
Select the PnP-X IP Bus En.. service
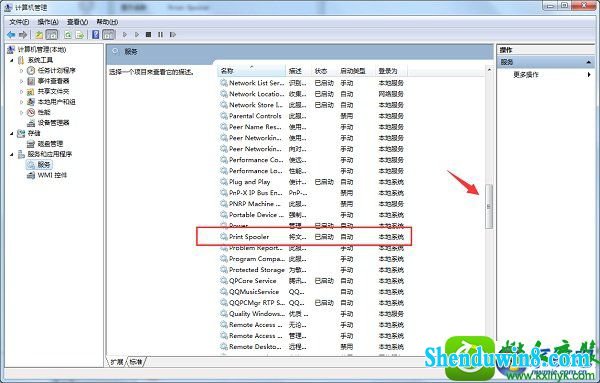pos(312,193)
